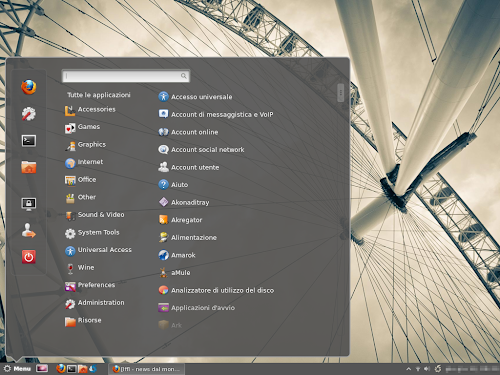Launch Akregator feed reader
Viewport: 500px width, 375px height.
coord(180,220)
